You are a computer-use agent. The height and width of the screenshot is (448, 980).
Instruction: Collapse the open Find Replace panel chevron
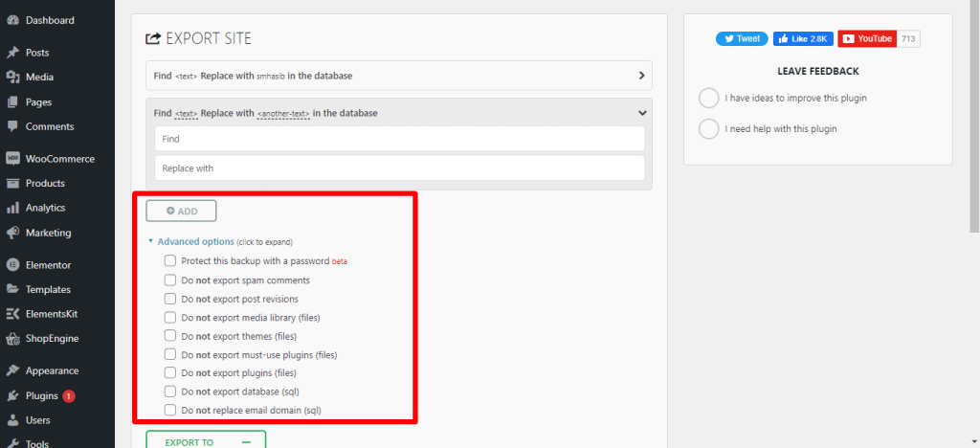tap(641, 113)
